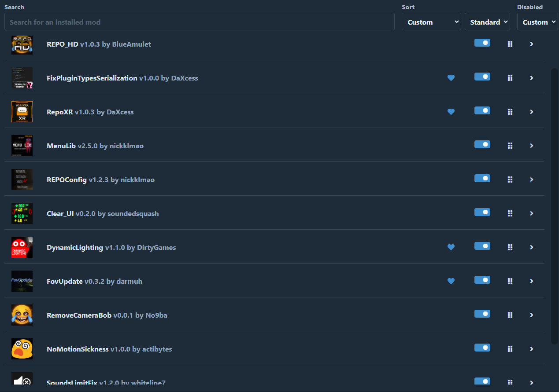
Task: Click the MenuLib mod icon
Action: click(x=22, y=146)
